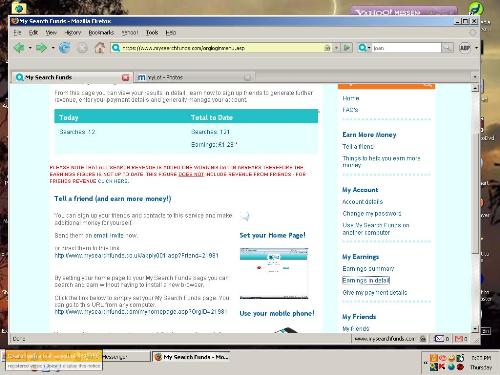This screenshot has width=500, height=375.
Task: Open the Tell a friend sidebar link
Action: (x=358, y=146)
